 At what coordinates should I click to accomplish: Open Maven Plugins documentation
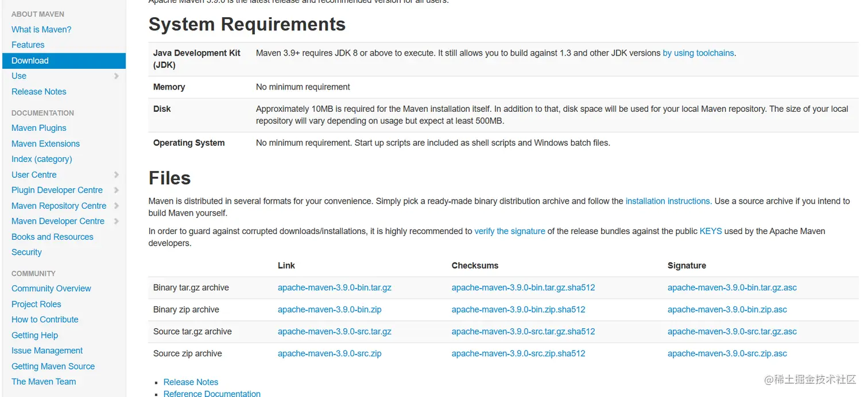39,128
